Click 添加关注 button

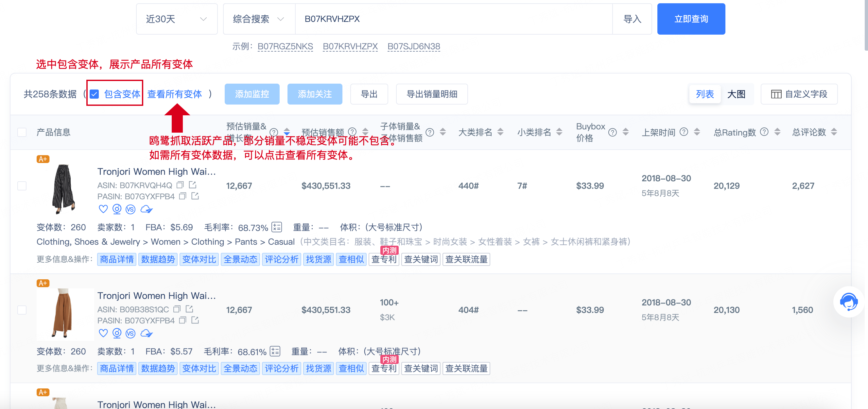pos(315,94)
